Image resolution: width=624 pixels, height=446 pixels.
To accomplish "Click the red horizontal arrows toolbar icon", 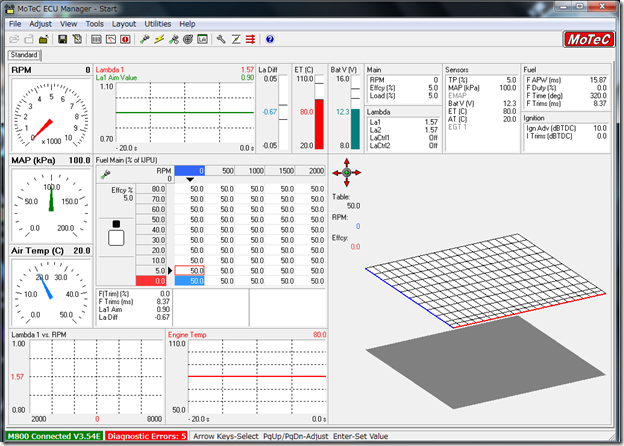I will [x=250, y=39].
